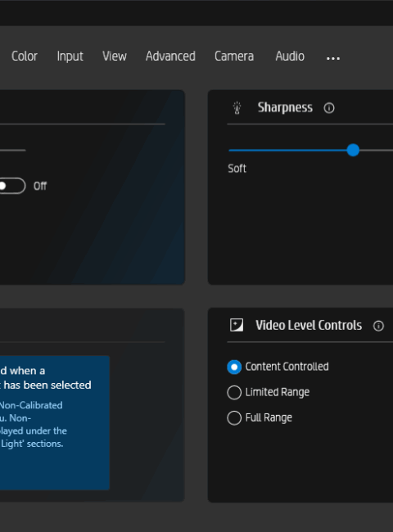Click the Video Level Controls icon

coord(237,325)
